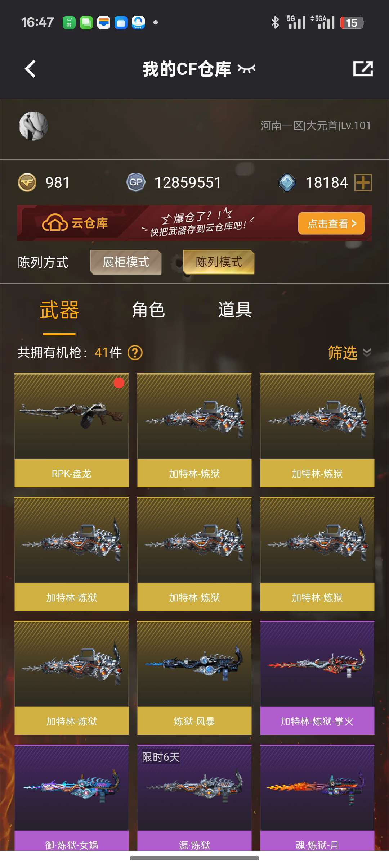389x868 pixels.
Task: Open the 道具 tab
Action: pyautogui.click(x=235, y=309)
